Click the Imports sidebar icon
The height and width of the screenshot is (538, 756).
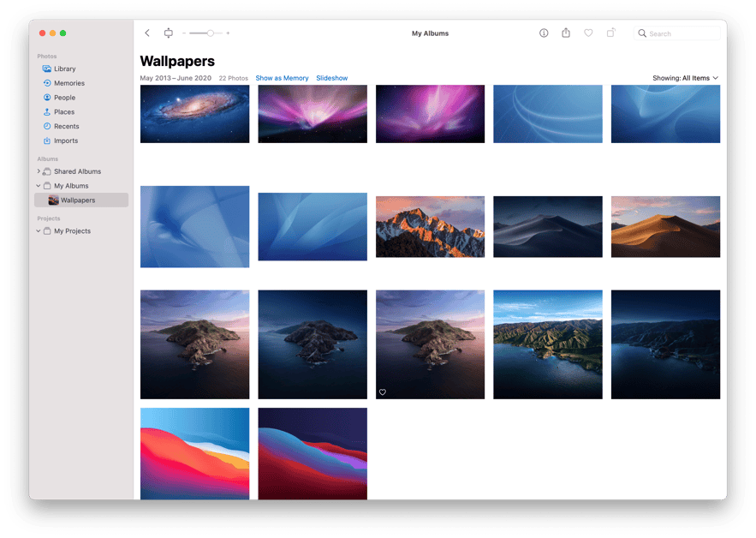47,140
